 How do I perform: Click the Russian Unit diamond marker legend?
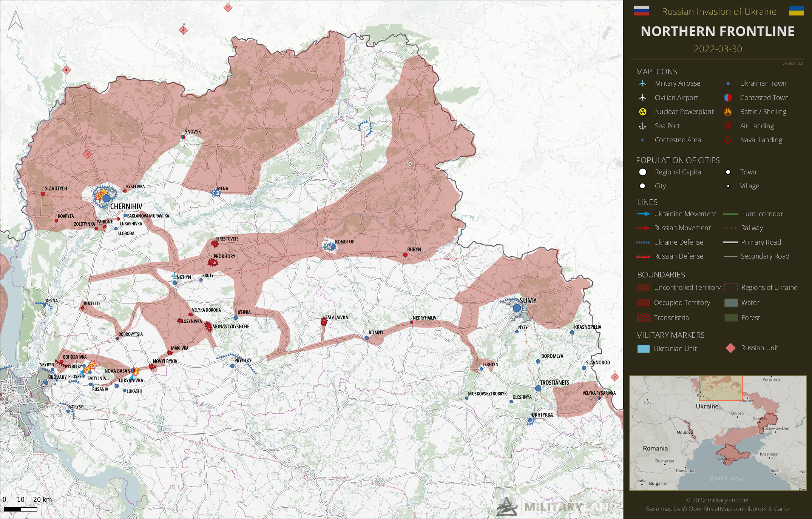pos(731,348)
